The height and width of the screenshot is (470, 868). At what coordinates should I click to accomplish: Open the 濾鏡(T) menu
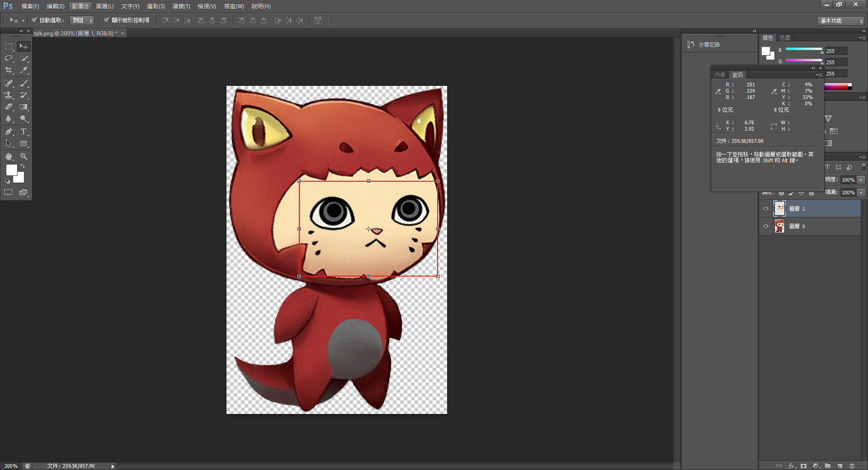(x=181, y=6)
